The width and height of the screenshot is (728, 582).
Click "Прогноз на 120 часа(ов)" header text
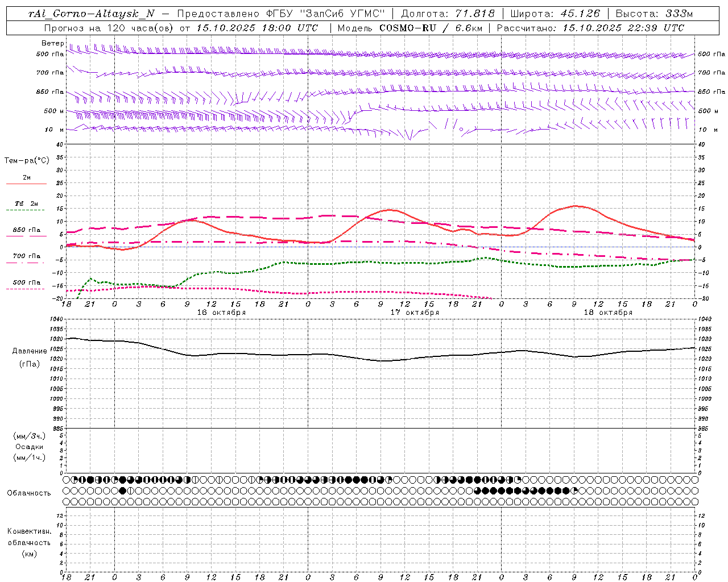[110, 28]
